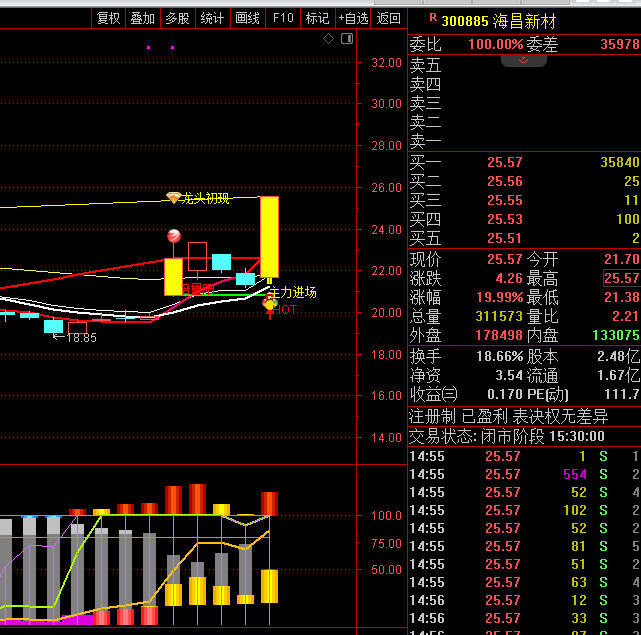
Task: Click the red ball signal marker
Action: 174,236
